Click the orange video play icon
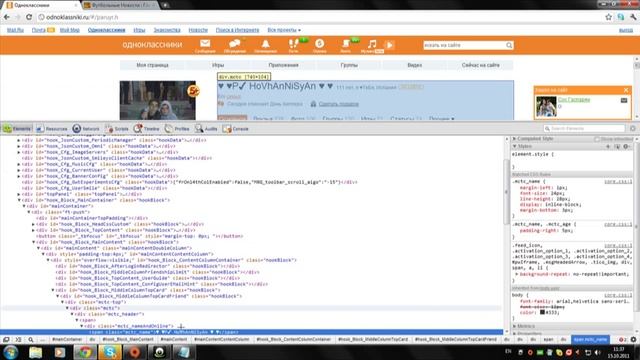Screen dimensions: 640x360 (x=389, y=45)
